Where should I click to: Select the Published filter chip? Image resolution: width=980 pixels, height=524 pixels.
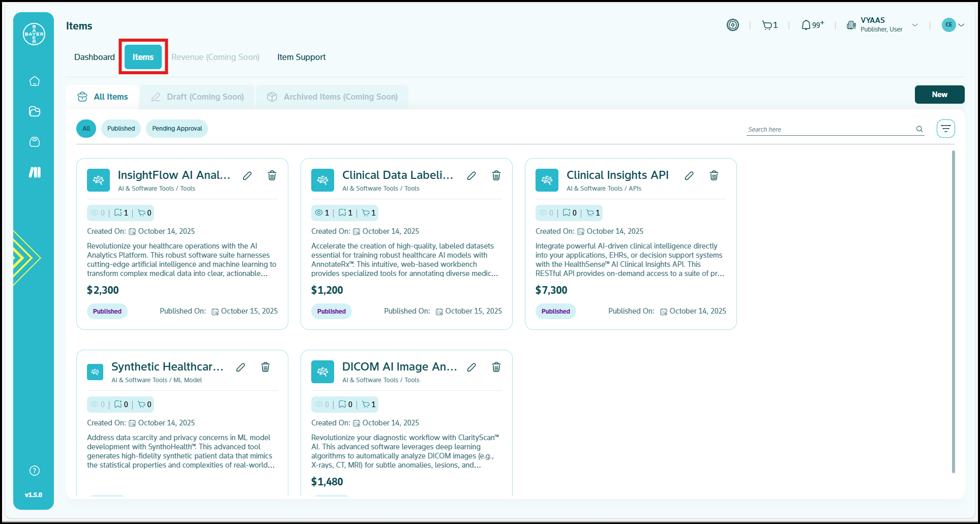(121, 129)
